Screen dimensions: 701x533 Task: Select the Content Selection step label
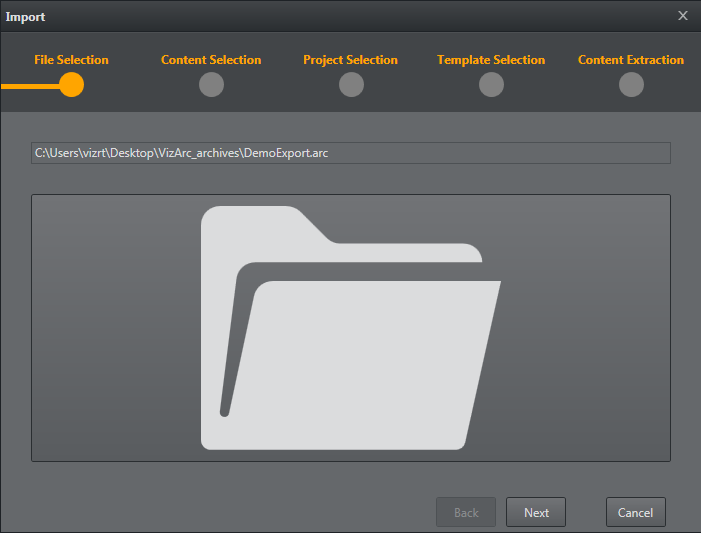click(x=211, y=60)
